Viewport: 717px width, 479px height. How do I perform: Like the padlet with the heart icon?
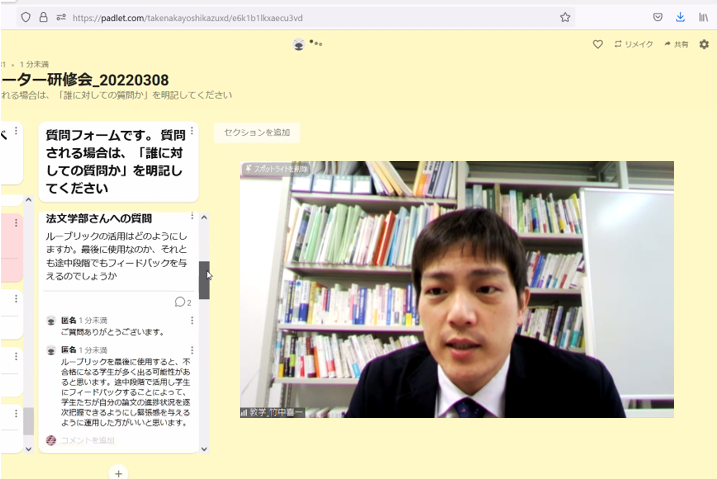point(598,44)
